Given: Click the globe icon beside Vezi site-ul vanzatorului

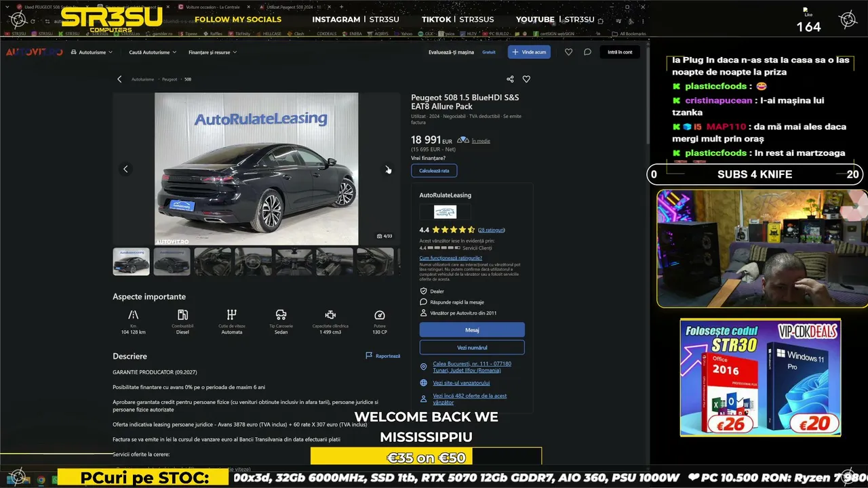Looking at the screenshot, I should 424,383.
